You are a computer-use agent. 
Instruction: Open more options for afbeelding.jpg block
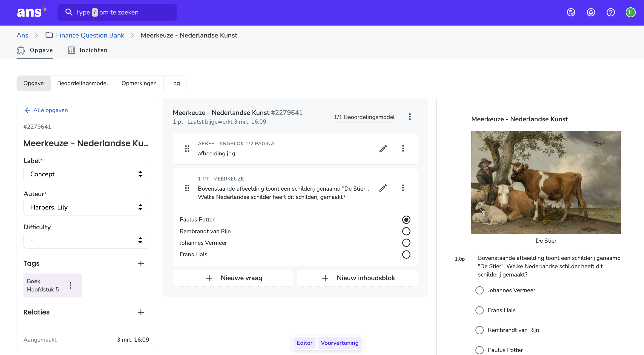tap(403, 148)
